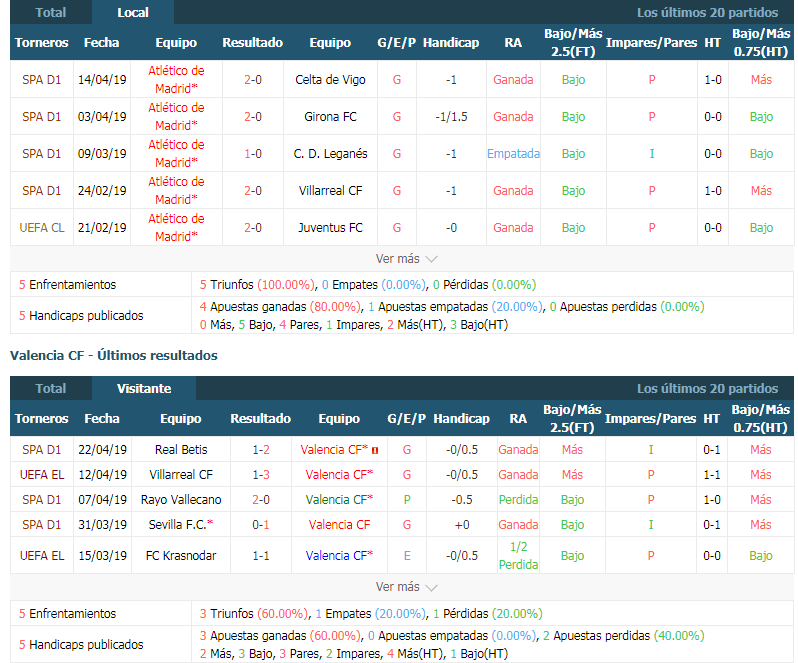Image resolution: width=798 pixels, height=663 pixels.
Task: Switch to Total tab in Valencia table
Action: 50,388
